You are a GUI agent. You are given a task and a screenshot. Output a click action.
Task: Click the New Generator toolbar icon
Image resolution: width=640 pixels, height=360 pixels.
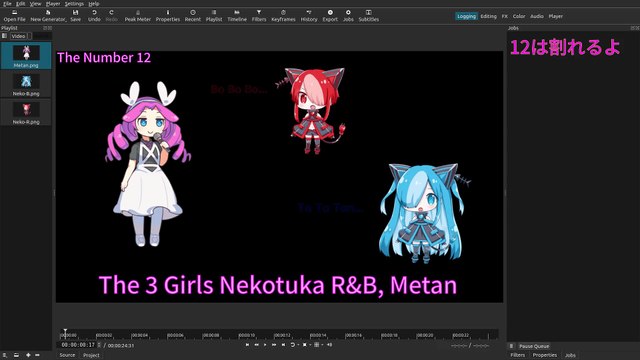pyautogui.click(x=48, y=16)
